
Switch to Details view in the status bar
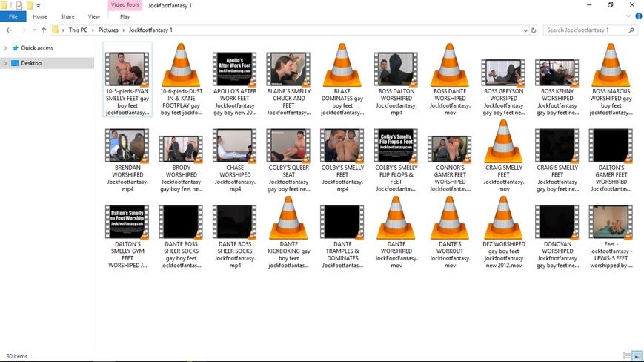pyautogui.click(x=626, y=356)
